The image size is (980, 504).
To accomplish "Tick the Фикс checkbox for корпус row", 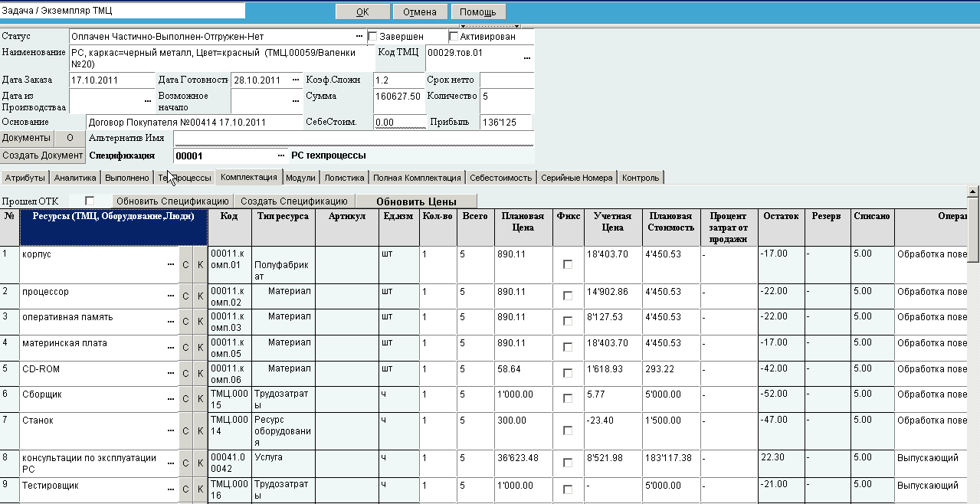I will 568,264.
